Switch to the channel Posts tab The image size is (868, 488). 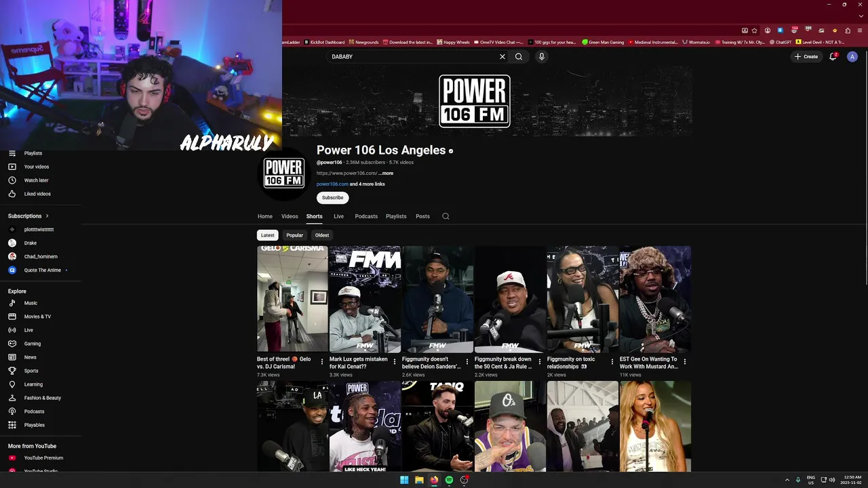pos(422,216)
